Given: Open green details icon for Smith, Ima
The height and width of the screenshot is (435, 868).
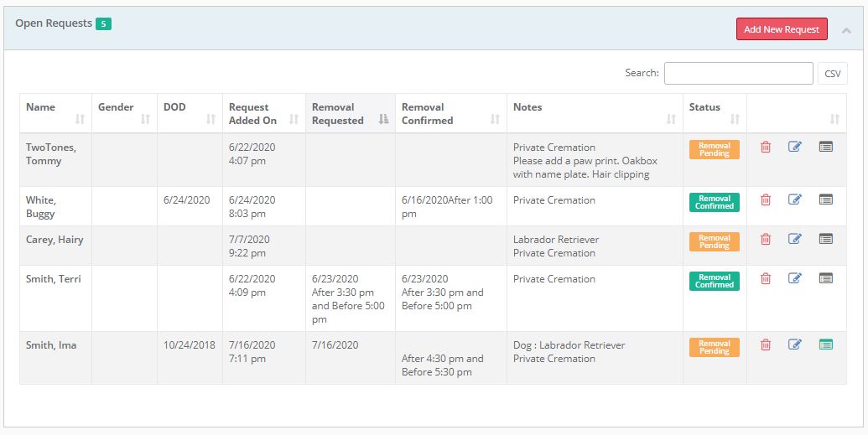Looking at the screenshot, I should (826, 344).
